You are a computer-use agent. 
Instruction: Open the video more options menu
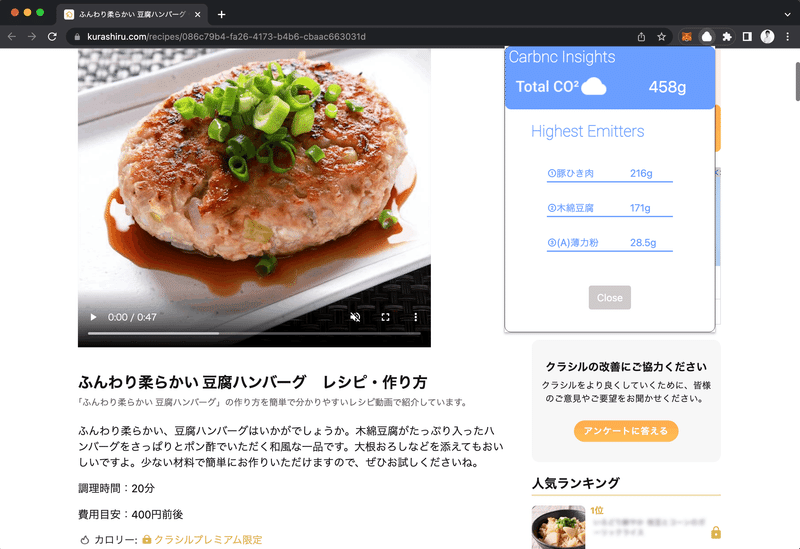[x=416, y=317]
